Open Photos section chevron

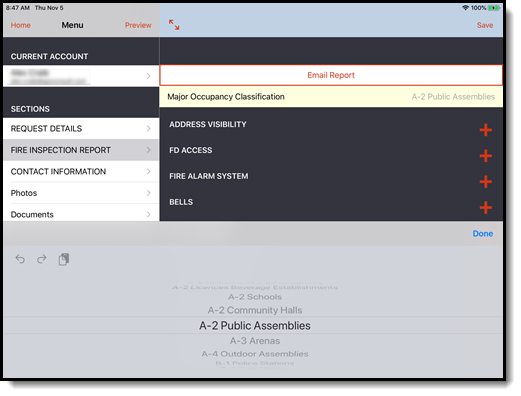click(149, 193)
